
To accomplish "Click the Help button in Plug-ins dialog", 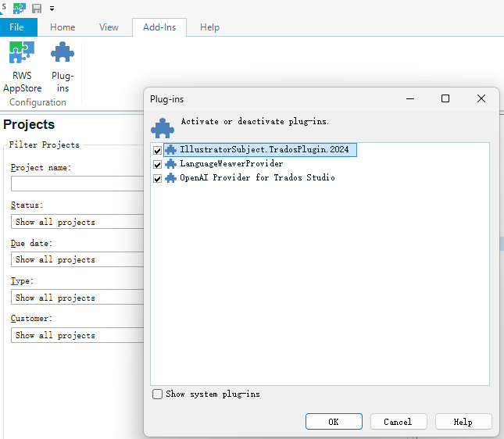I will 463,422.
